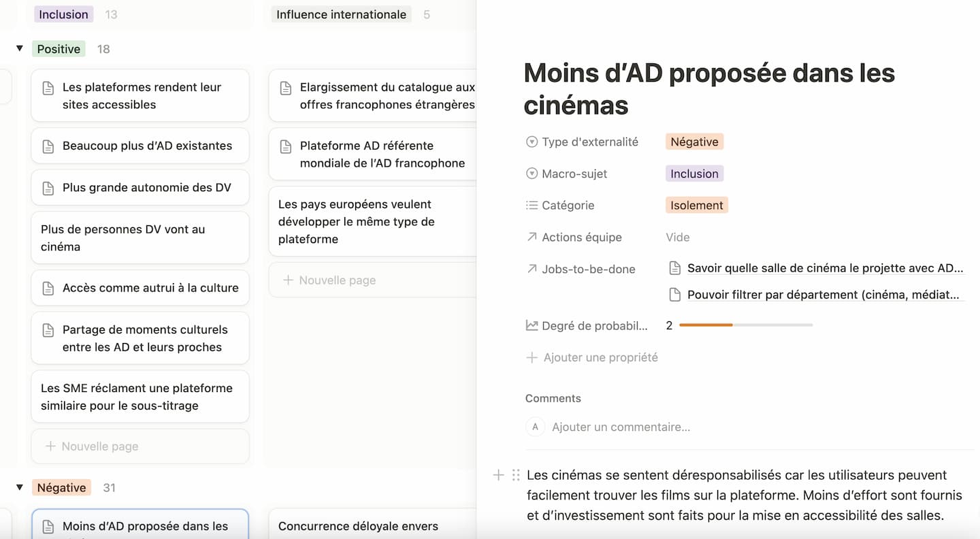Click "Vide" to fill Actions équipe
The height and width of the screenshot is (539, 980).
[x=678, y=237]
